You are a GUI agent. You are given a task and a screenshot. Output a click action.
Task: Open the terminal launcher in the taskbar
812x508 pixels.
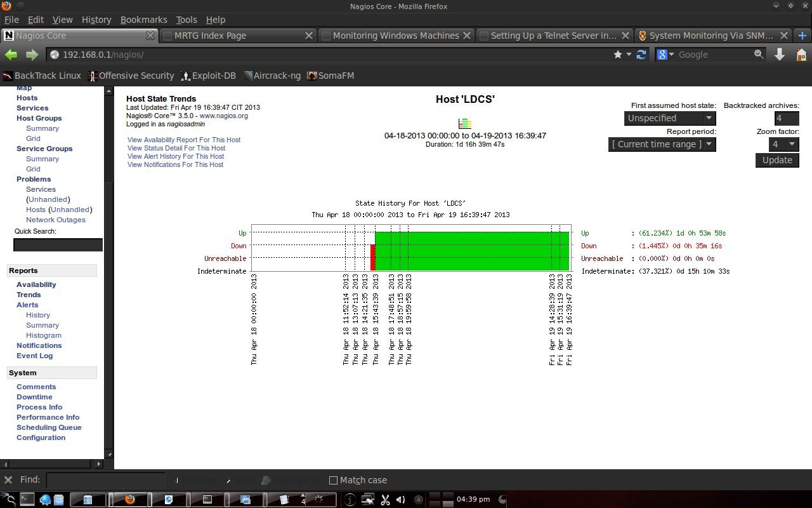point(27,500)
